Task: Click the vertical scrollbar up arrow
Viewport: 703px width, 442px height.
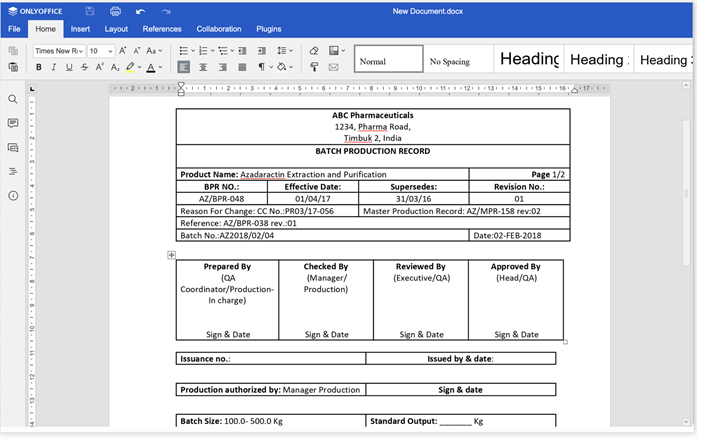Action: click(686, 85)
